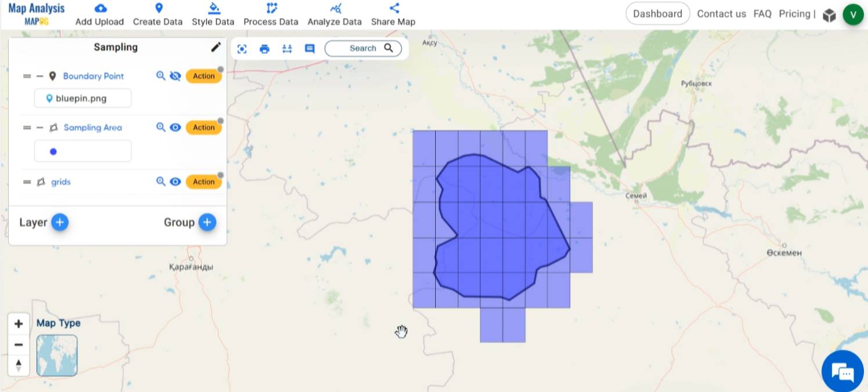This screenshot has width=868, height=392.
Task: Click the Sampling Area polygon icon
Action: [53, 128]
